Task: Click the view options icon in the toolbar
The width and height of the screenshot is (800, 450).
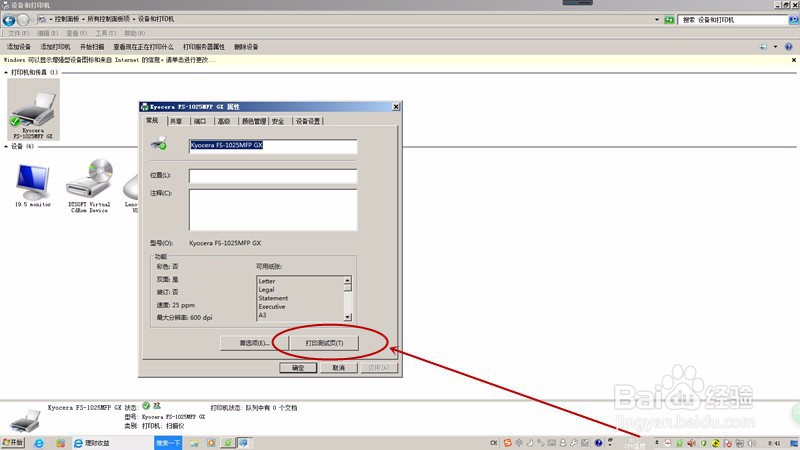Action: pyautogui.click(x=763, y=46)
